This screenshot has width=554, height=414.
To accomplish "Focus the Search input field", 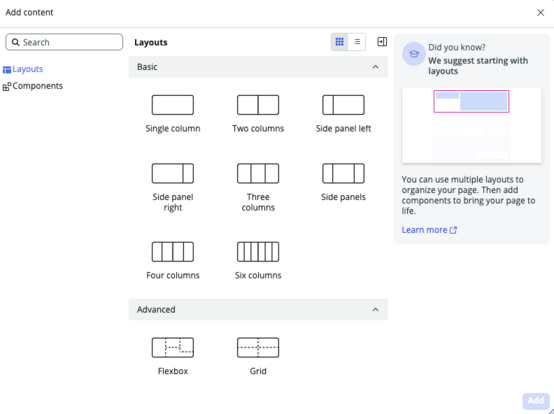I will tap(64, 42).
